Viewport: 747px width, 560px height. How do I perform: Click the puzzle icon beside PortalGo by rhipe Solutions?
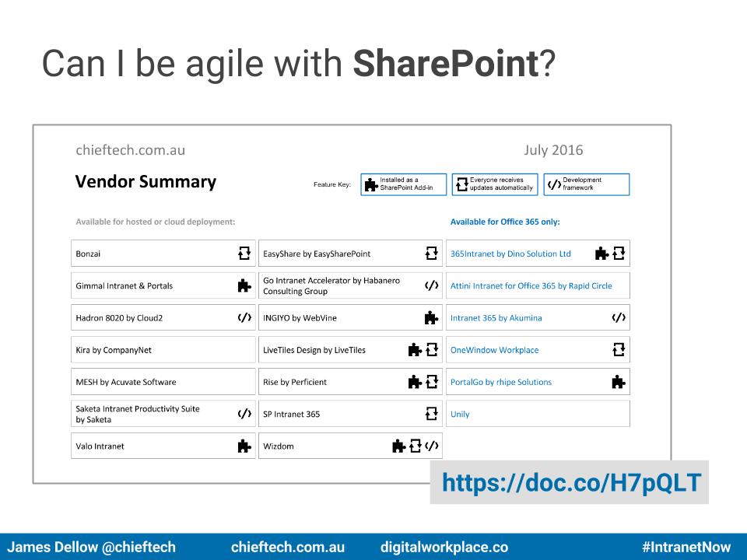pos(619,381)
